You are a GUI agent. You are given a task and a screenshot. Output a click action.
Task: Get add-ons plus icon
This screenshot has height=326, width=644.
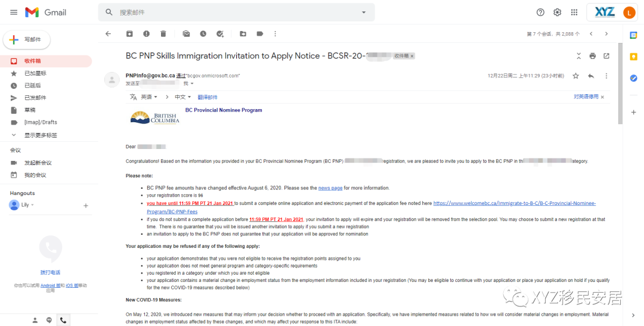(x=633, y=112)
